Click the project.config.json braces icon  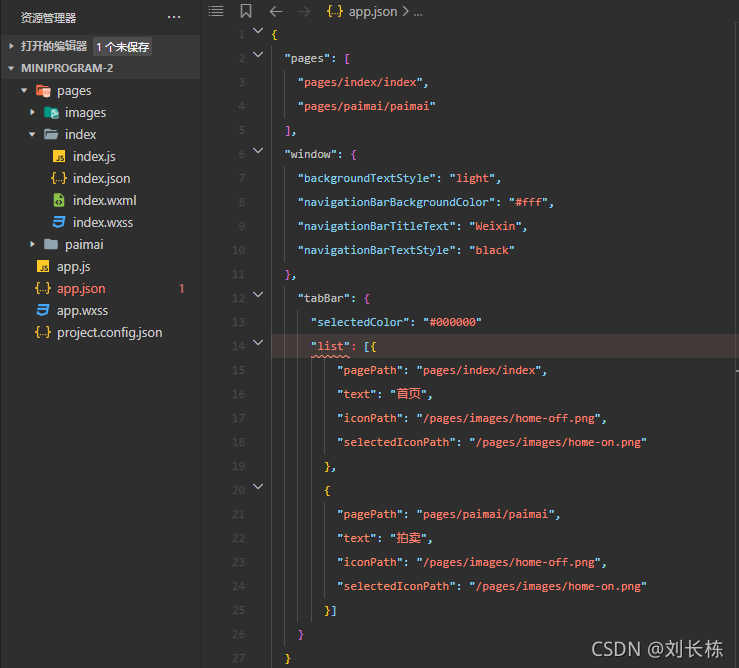(x=43, y=332)
